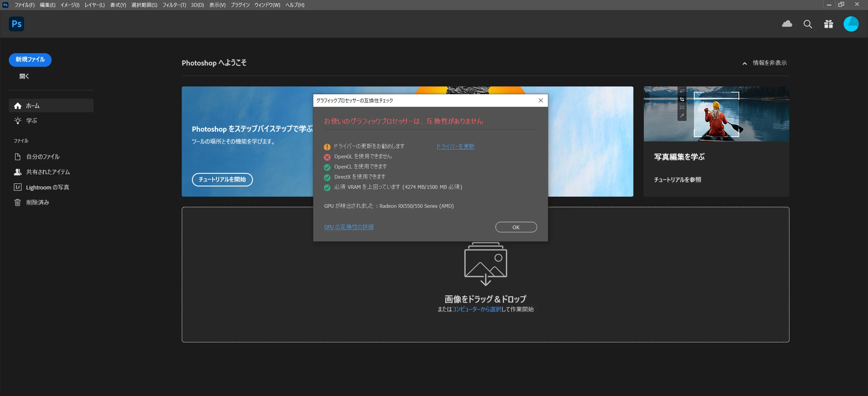Viewport: 868px width, 396px height.
Task: Open the ファイル(F) menu
Action: pos(24,5)
